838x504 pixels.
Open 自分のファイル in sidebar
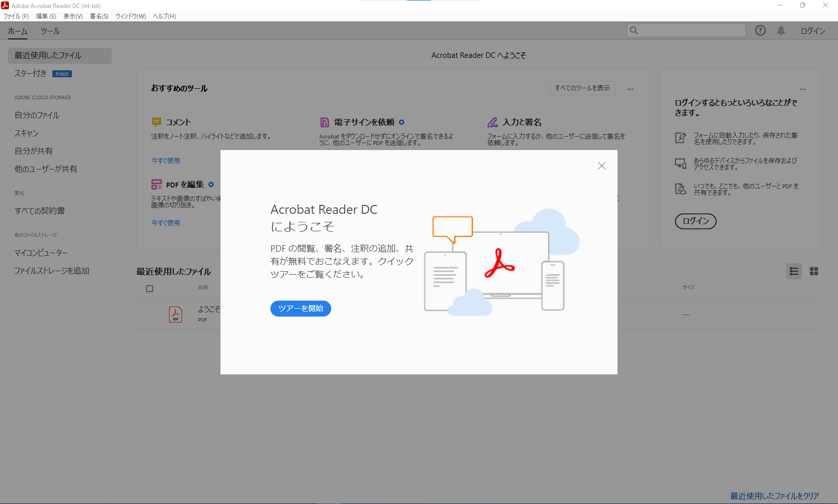tap(37, 115)
